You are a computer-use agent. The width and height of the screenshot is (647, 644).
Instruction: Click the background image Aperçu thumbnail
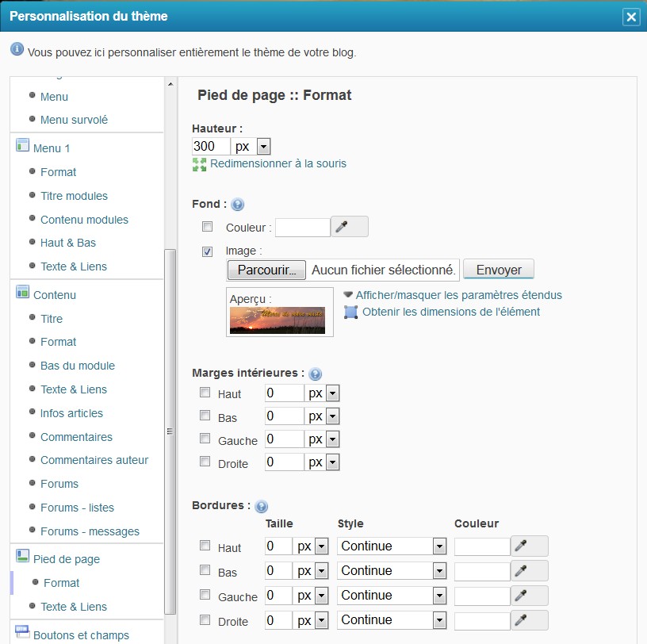tap(278, 320)
